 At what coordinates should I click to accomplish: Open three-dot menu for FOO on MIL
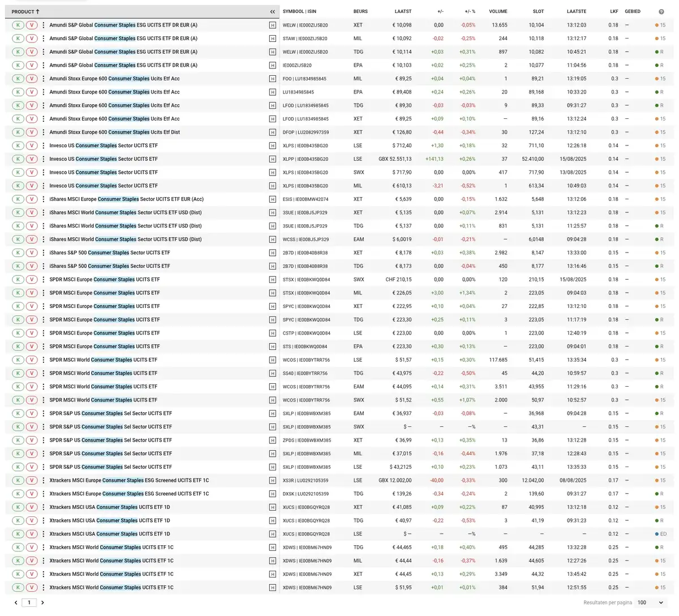click(44, 79)
